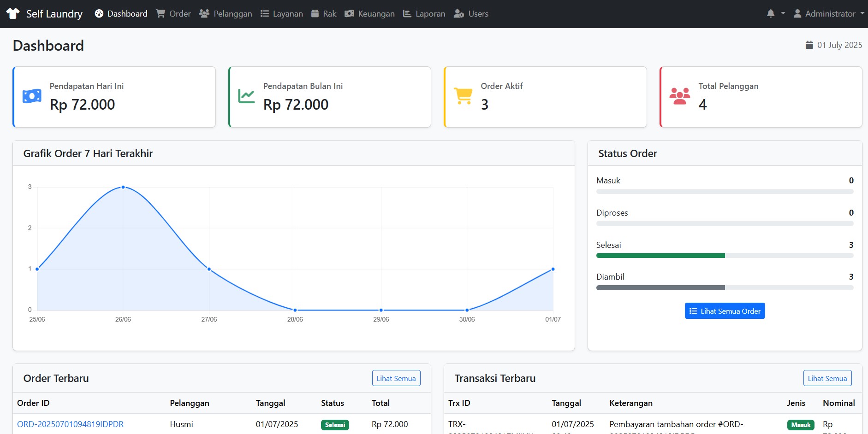Click the Jenis column header
The height and width of the screenshot is (434, 868).
point(796,403)
